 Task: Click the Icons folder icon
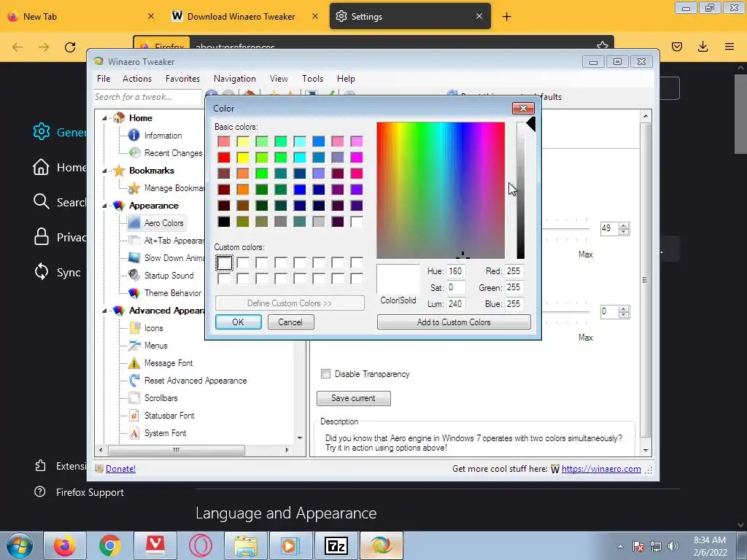[x=134, y=327]
